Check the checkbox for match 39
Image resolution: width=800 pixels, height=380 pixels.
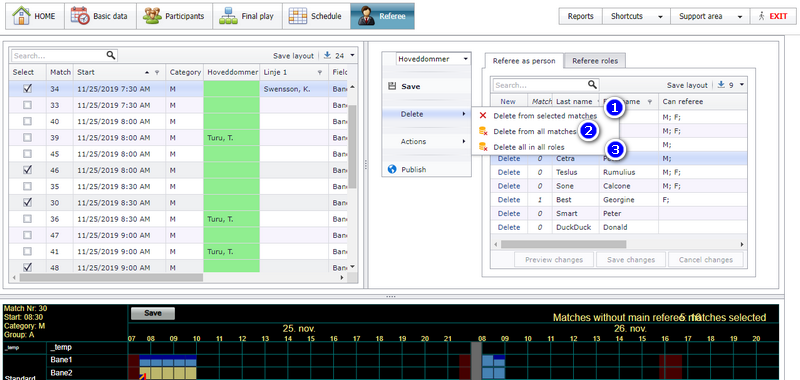pos(28,138)
